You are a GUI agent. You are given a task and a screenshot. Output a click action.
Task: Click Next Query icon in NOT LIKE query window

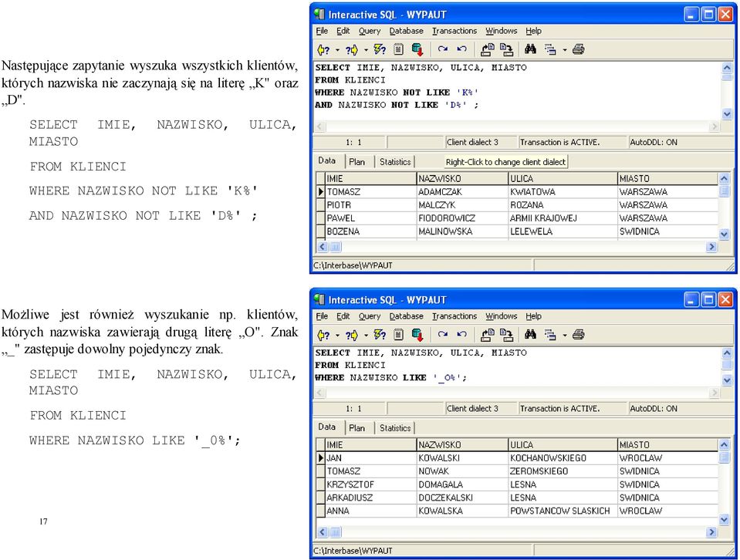[352, 49]
